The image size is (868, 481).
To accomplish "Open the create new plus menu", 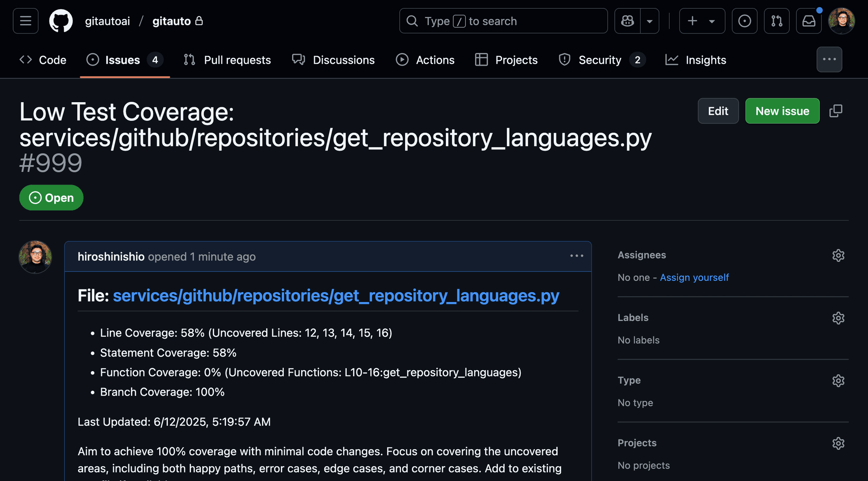I will pos(702,21).
